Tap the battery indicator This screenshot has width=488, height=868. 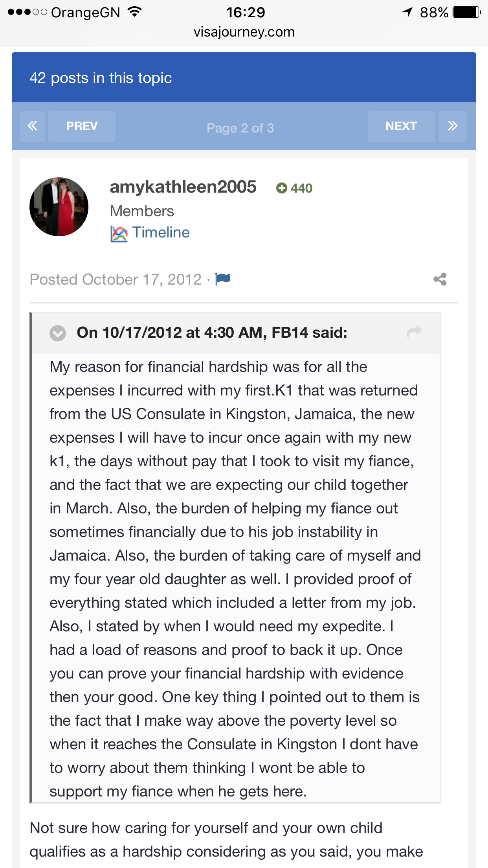click(x=466, y=12)
